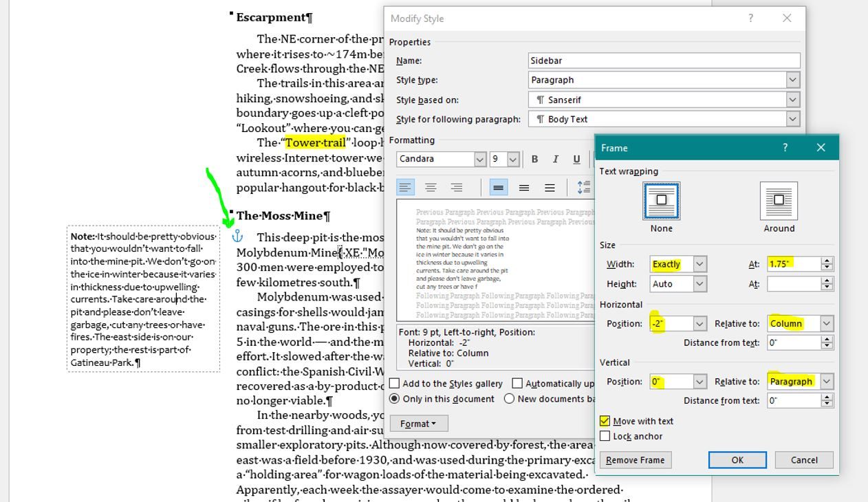Open the Candara font dropdown
The width and height of the screenshot is (868, 502).
coord(480,160)
